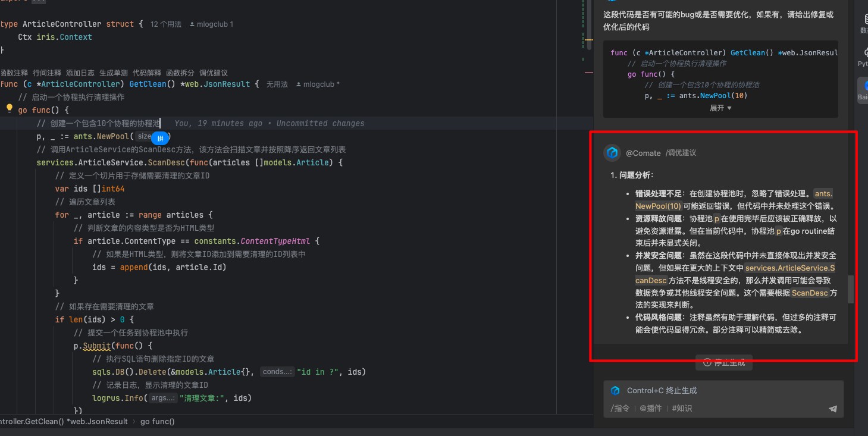
Task: Click 'ants.NewPool(10)' in the chat code block
Action: pyautogui.click(x=713, y=95)
